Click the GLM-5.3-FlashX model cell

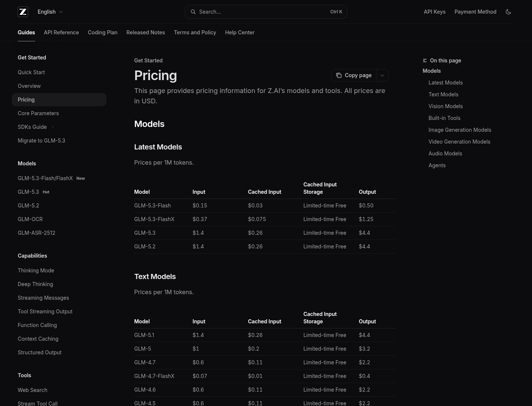[x=154, y=219]
